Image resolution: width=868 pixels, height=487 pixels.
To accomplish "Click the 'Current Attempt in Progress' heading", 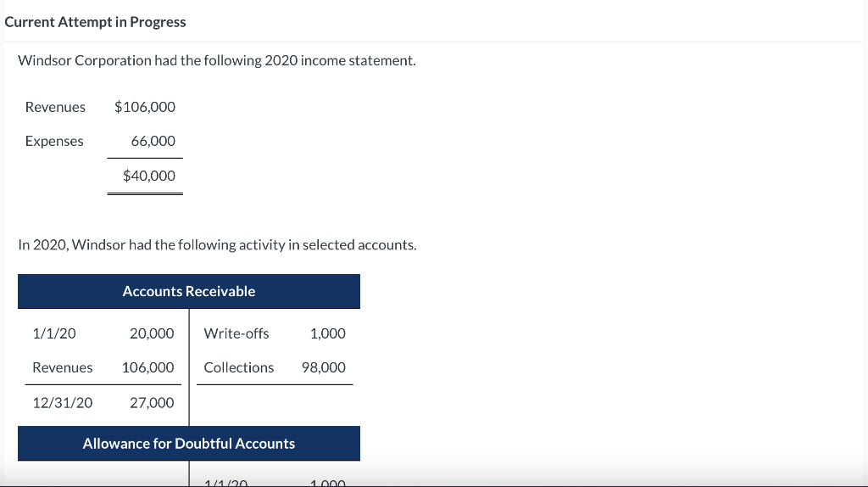I will (x=95, y=22).
